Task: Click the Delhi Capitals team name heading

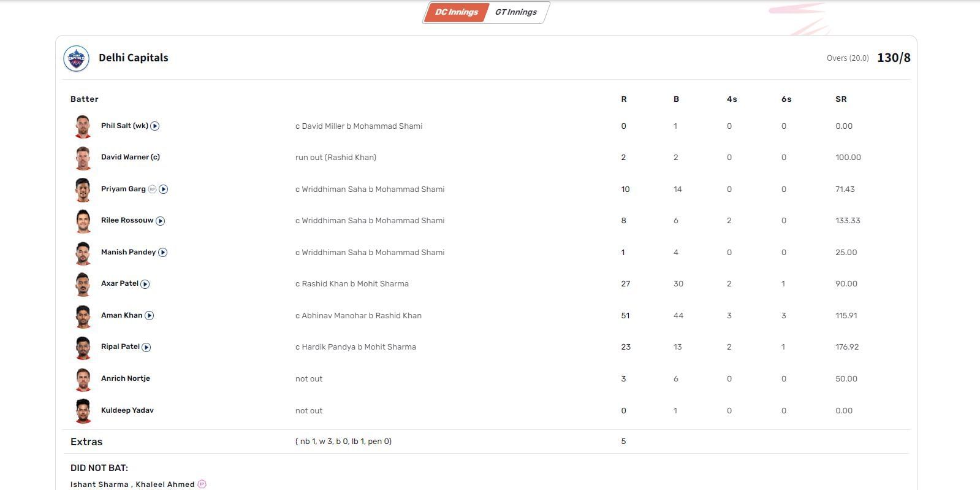Action: [x=133, y=58]
